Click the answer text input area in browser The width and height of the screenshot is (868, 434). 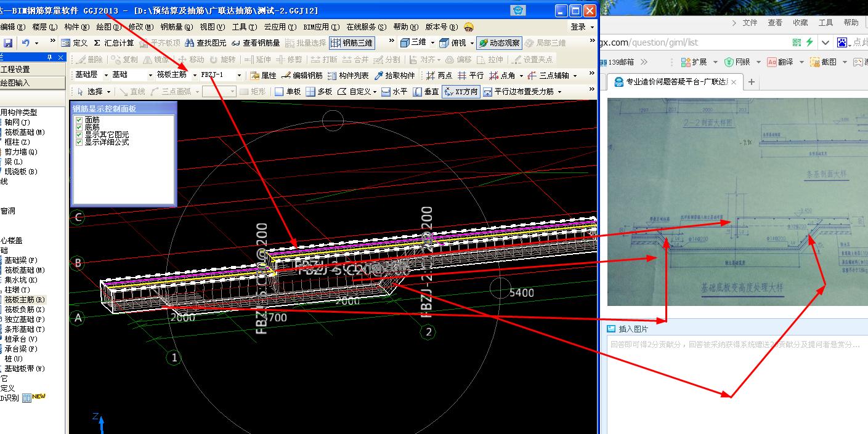click(737, 385)
